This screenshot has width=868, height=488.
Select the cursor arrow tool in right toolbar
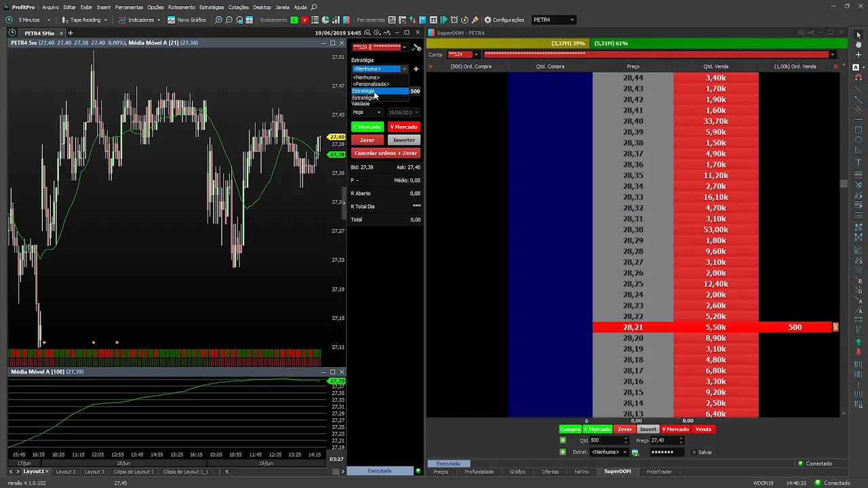pyautogui.click(x=859, y=35)
